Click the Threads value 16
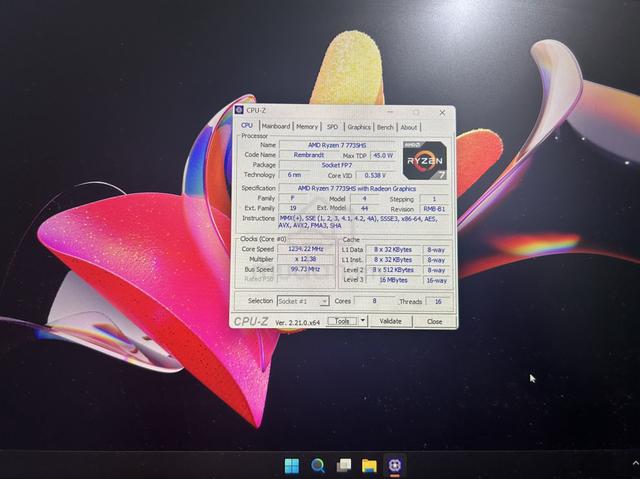 tap(438, 302)
